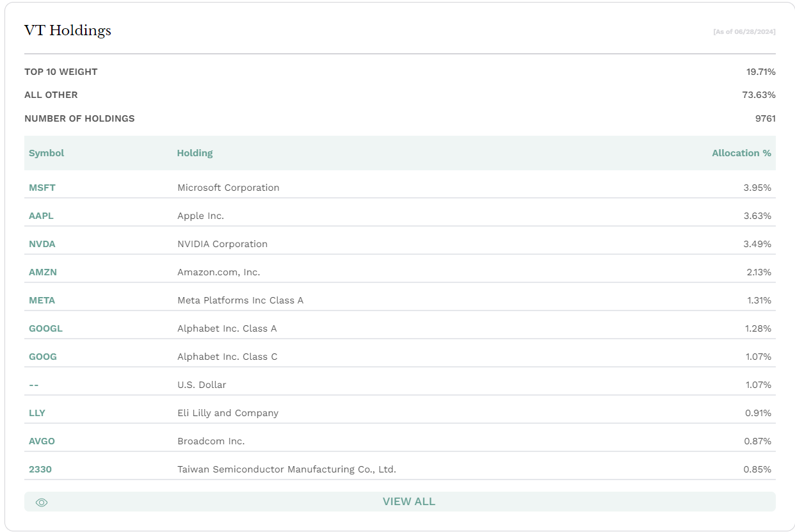Select Alphabet Inc. Class C text

coord(228,357)
